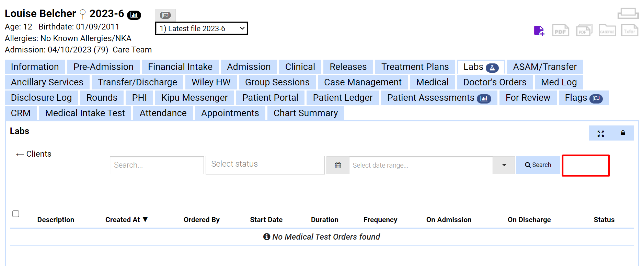Viewport: 644px width, 266px height.
Task: Switch to the Doctor's Orders tab
Action: coord(494,82)
